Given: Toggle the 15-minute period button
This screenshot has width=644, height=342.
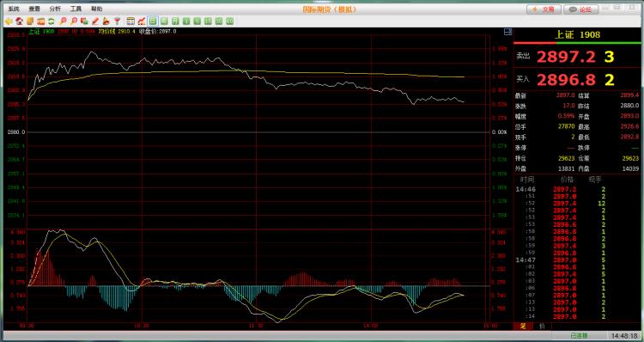Looking at the screenshot, I should pos(208,21).
